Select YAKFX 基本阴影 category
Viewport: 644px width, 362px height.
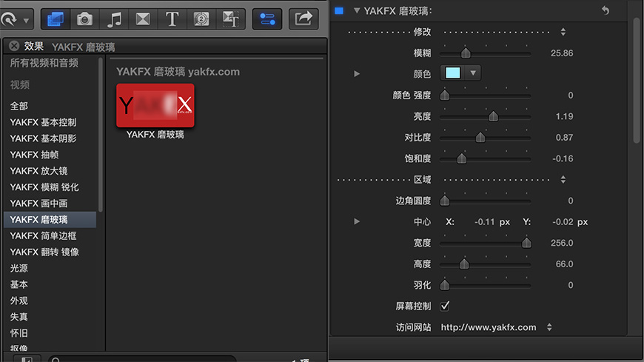point(43,138)
